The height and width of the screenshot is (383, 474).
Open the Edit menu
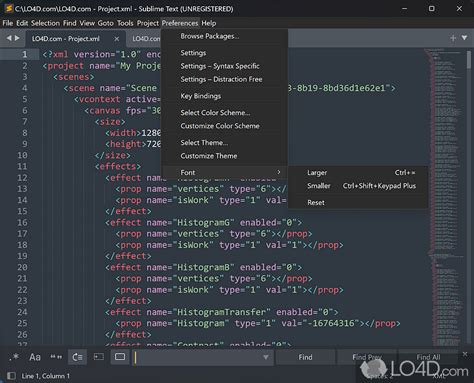[22, 23]
